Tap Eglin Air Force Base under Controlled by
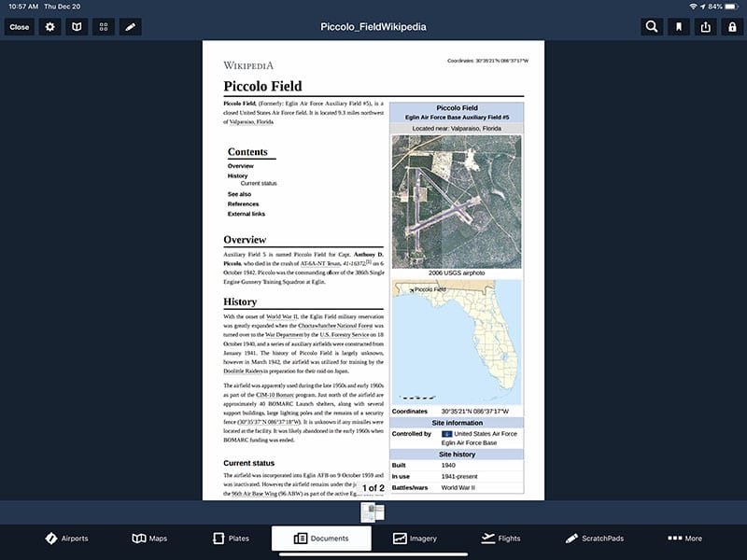747x560 pixels. (x=469, y=442)
